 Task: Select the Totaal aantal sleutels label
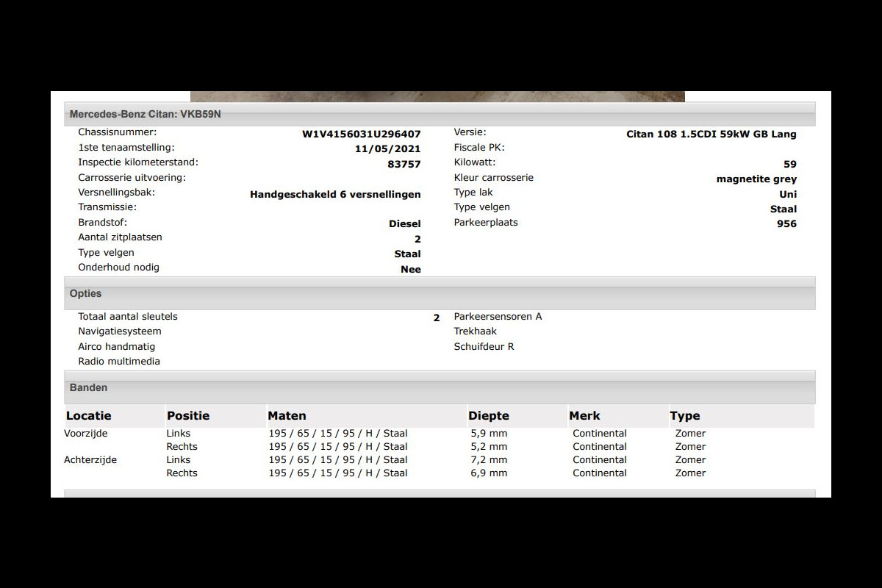click(128, 317)
